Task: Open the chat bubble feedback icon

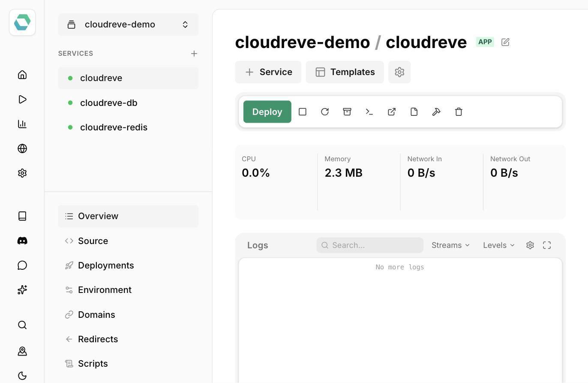Action: click(x=22, y=265)
